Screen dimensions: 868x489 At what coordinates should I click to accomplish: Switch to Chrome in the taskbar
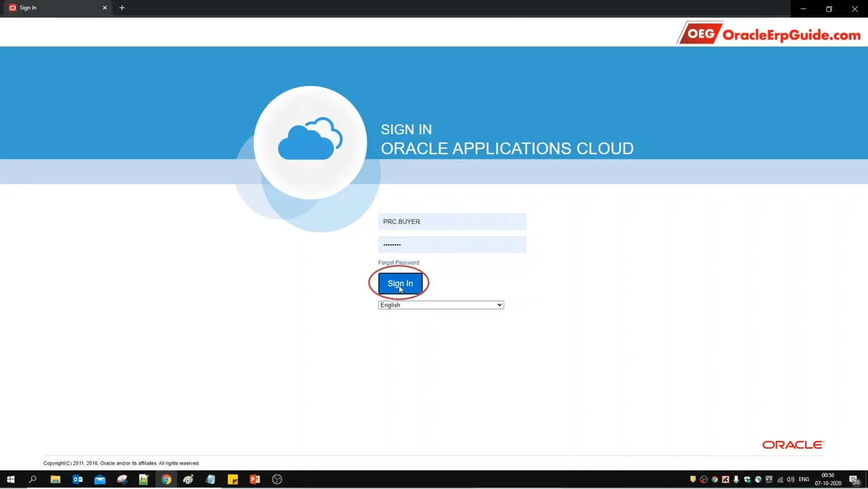click(166, 479)
